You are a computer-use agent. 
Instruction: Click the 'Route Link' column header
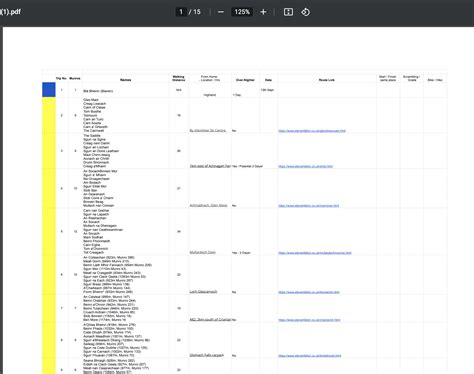327,80
